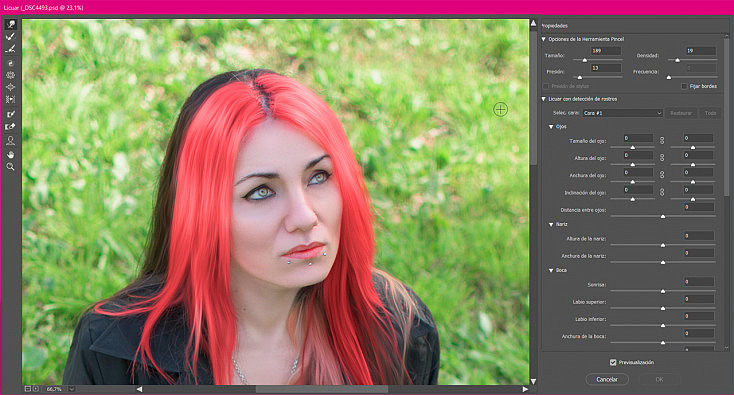Image resolution: width=734 pixels, height=395 pixels.
Task: Select the Zoom tool
Action: [x=10, y=167]
